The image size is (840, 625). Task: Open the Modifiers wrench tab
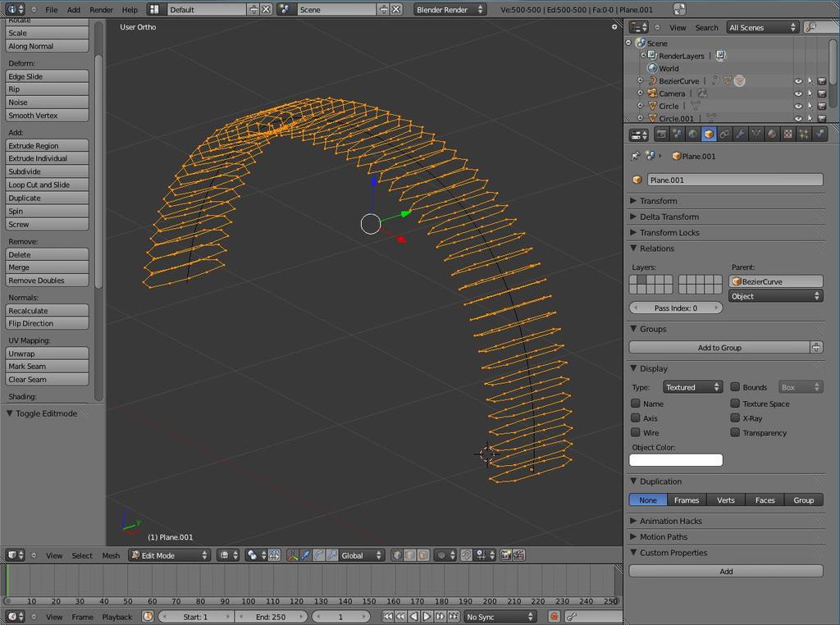(741, 135)
